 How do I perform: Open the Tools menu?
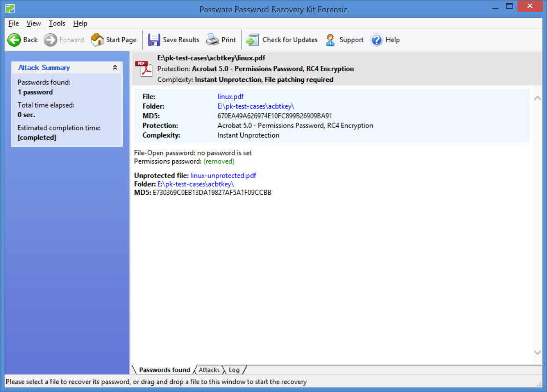[x=57, y=24]
